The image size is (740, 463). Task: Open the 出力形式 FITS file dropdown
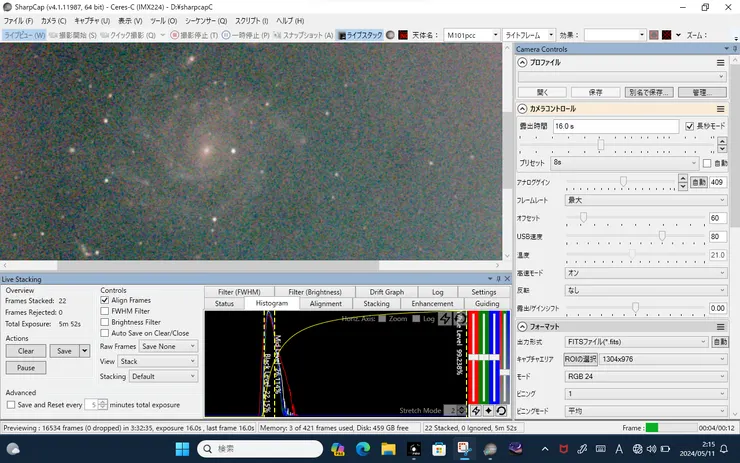tap(636, 342)
